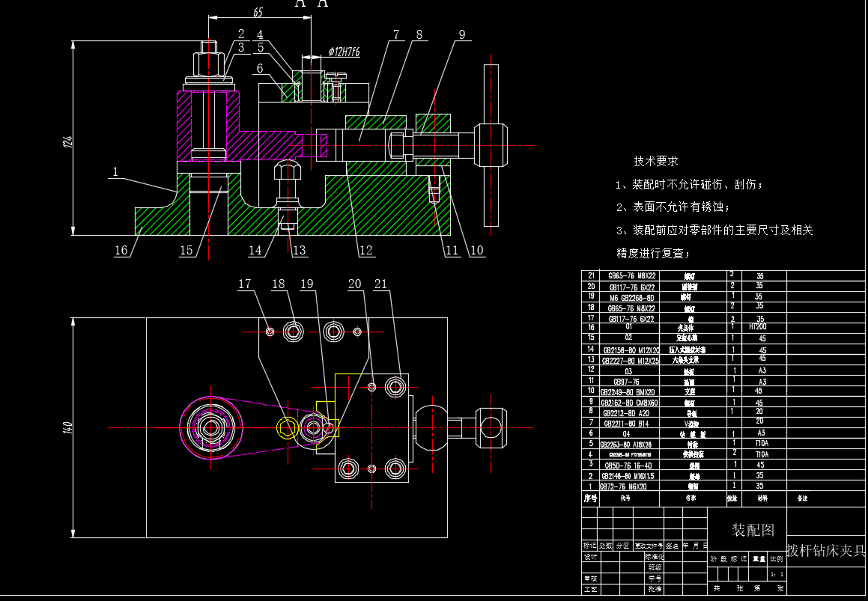Click the GB2211-80 B14 code in parts list
Screen dimensions: 868x601
click(x=628, y=422)
